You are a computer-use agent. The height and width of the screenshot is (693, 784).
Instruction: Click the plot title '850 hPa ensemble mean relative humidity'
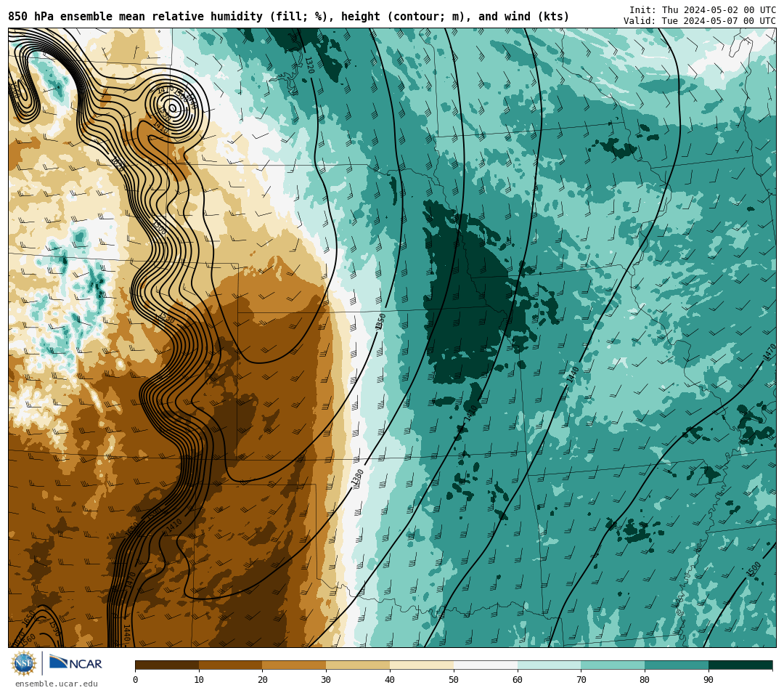[x=136, y=17]
